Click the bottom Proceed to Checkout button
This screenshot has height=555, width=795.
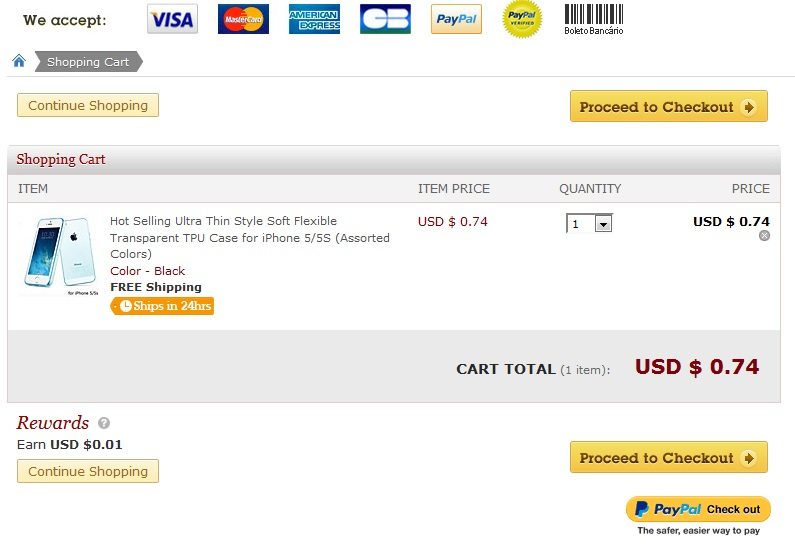click(668, 458)
